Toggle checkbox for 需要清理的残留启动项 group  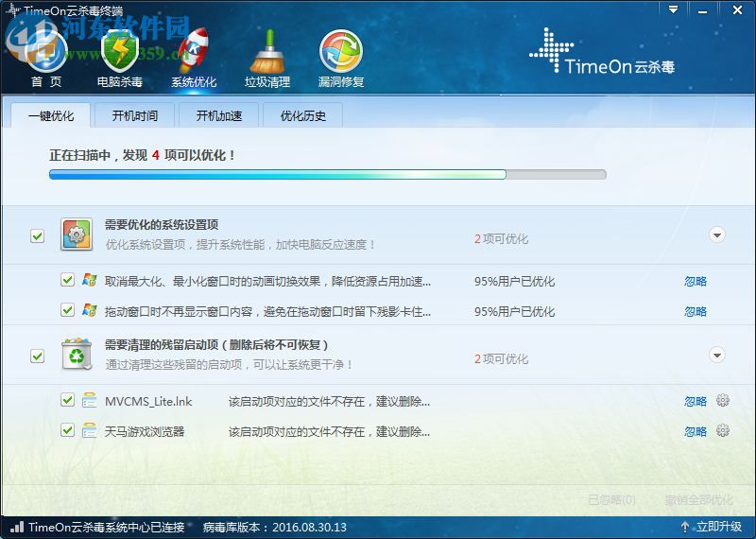tap(37, 356)
